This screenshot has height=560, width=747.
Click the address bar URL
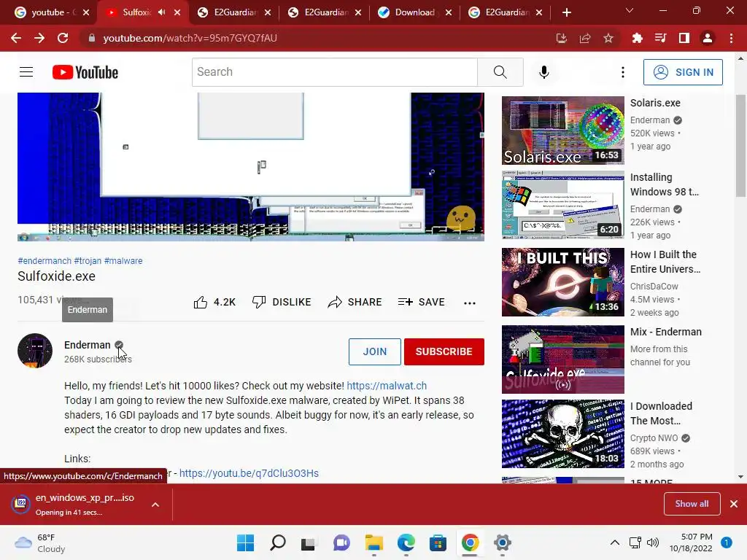[x=190, y=38]
